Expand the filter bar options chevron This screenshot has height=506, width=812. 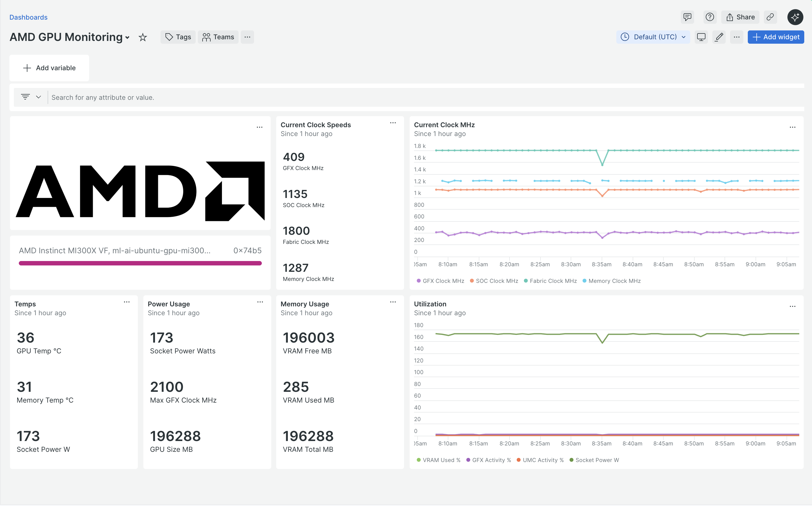38,97
